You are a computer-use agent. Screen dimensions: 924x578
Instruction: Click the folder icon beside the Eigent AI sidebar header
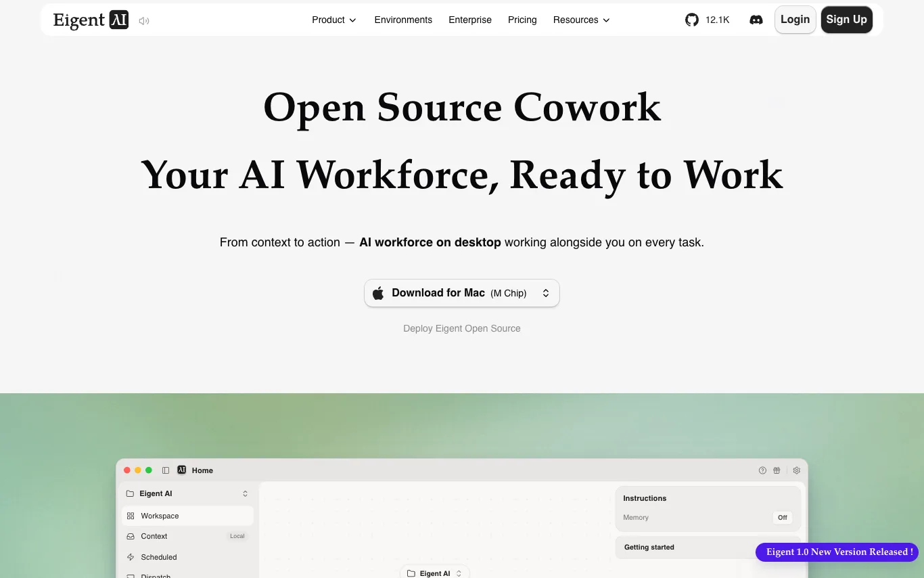(x=130, y=493)
